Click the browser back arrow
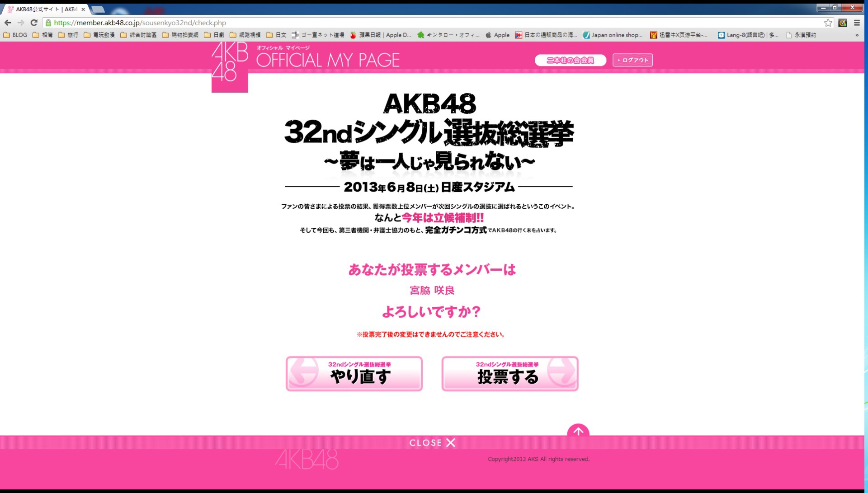The height and width of the screenshot is (493, 868). (8, 23)
